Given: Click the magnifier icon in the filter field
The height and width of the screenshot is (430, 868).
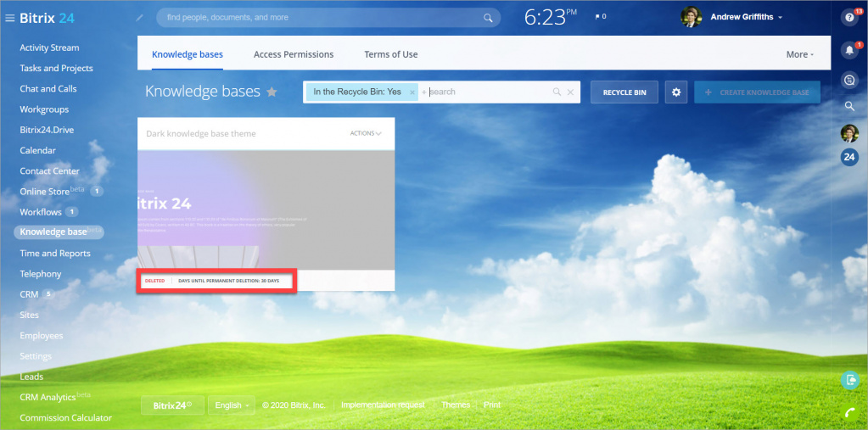Looking at the screenshot, I should [x=557, y=92].
